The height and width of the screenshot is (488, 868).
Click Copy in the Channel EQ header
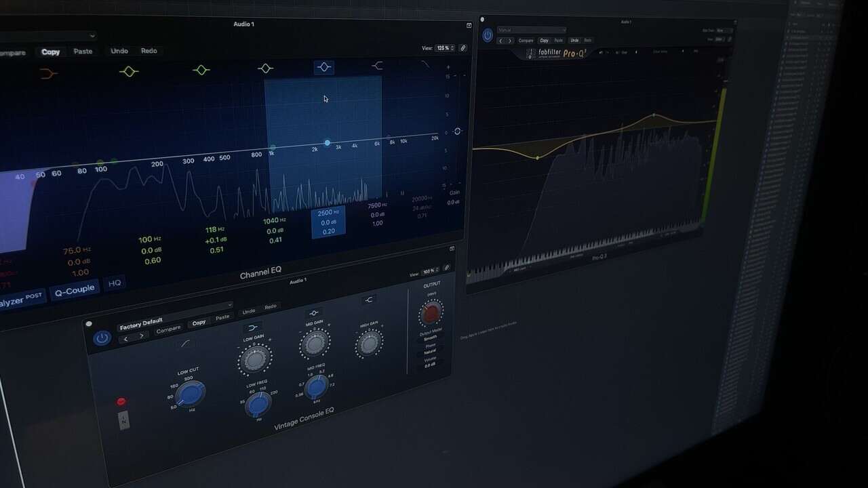(x=51, y=52)
